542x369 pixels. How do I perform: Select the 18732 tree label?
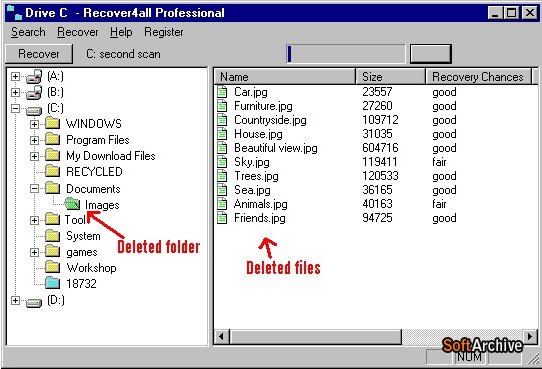pos(81,284)
